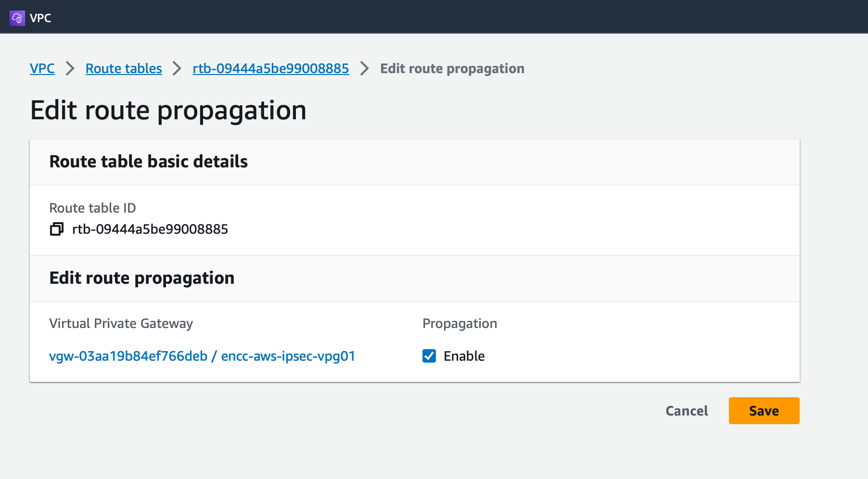
Task: Click the Route table ID label
Action: tap(93, 208)
